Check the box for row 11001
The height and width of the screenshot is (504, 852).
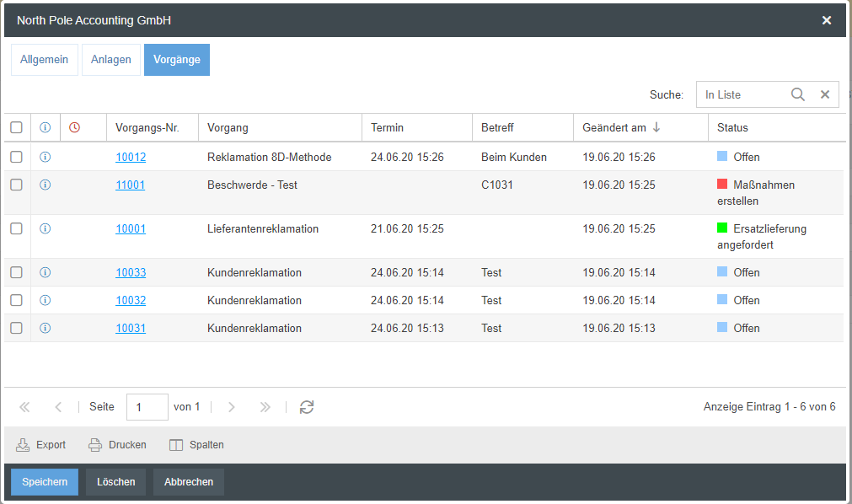16,185
